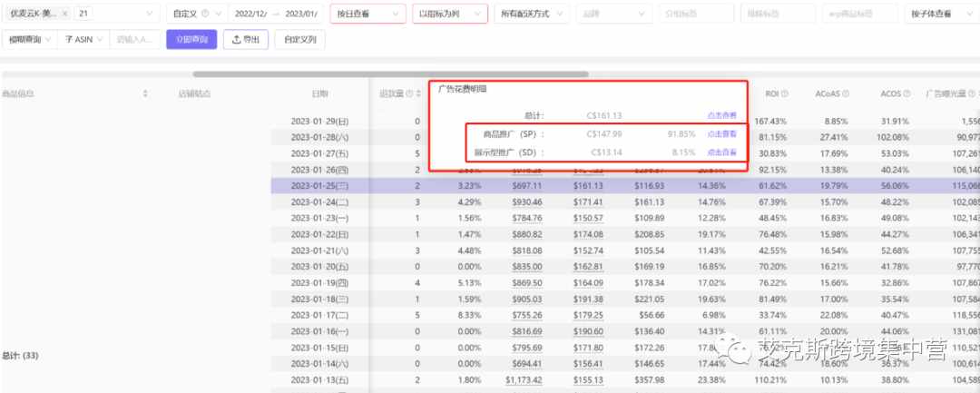Click the 店铺站点 column header
The image size is (980, 393).
(x=194, y=93)
